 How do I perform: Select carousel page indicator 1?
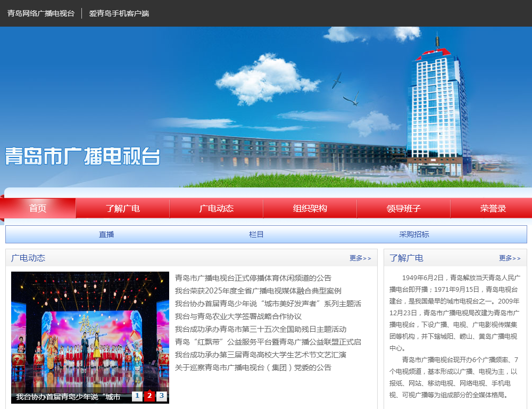137,396
